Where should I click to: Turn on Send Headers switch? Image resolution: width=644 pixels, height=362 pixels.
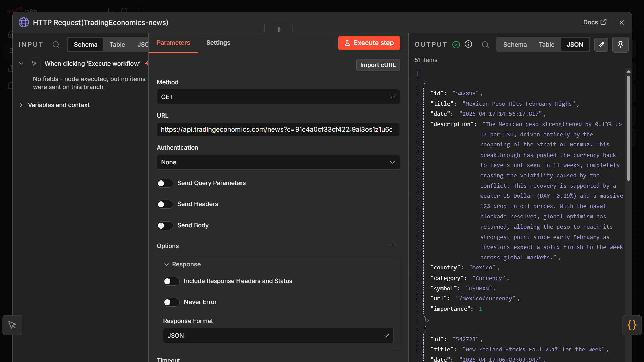(x=165, y=204)
